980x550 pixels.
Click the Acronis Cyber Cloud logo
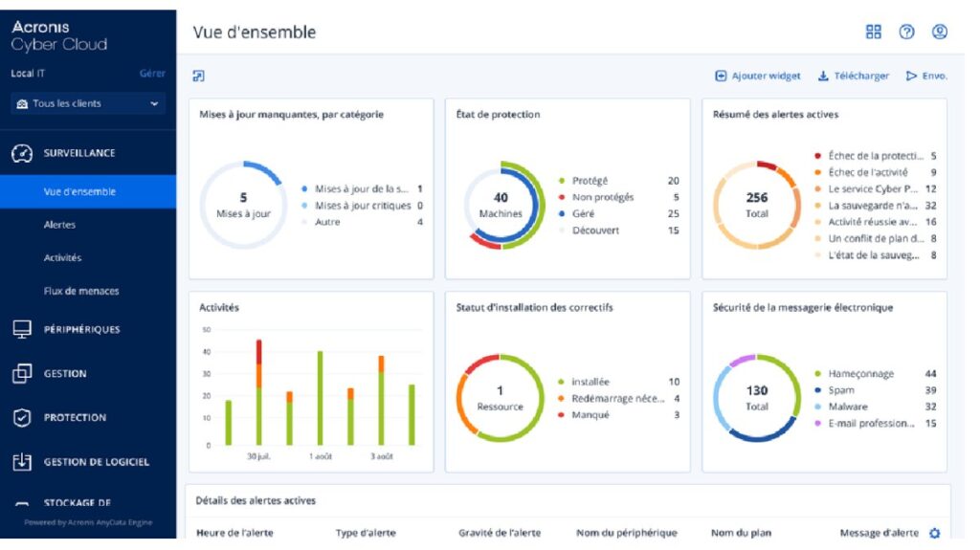click(59, 35)
